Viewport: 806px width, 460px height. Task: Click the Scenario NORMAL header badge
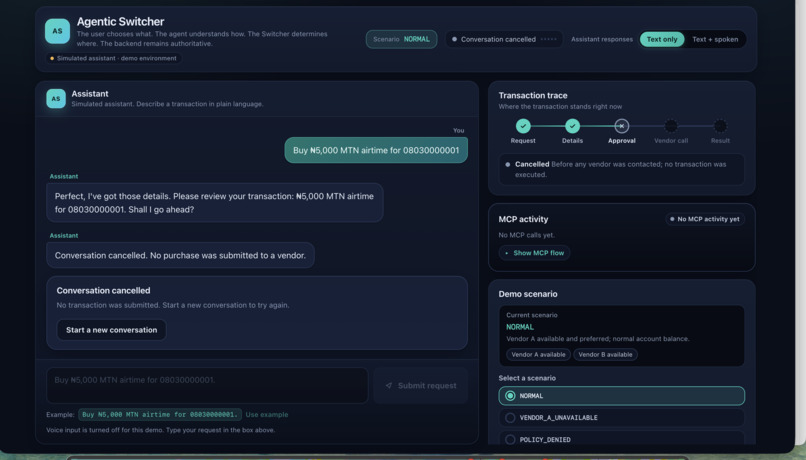[401, 39]
